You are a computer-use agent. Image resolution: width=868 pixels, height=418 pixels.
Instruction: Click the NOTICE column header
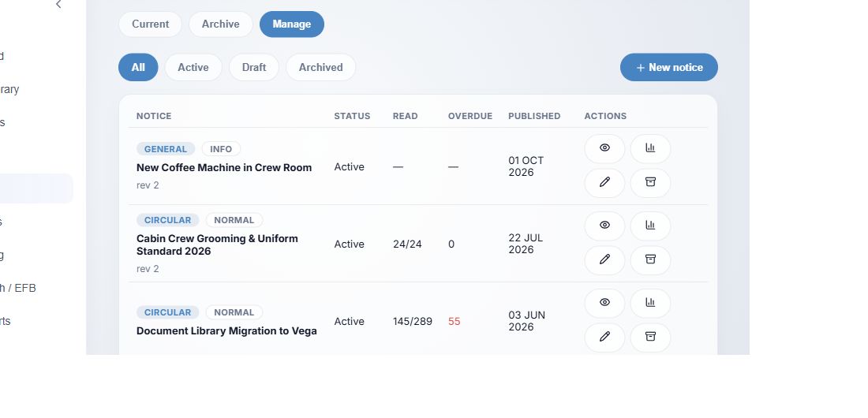click(x=154, y=116)
